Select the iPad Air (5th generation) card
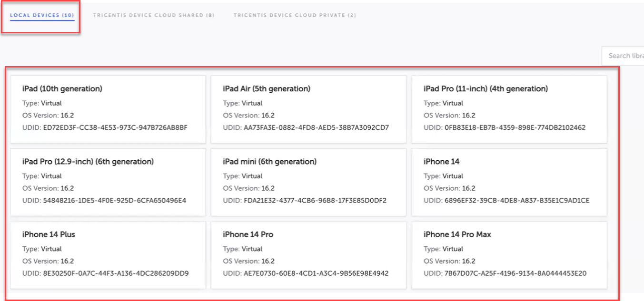This screenshot has height=301, width=644. pyautogui.click(x=308, y=109)
